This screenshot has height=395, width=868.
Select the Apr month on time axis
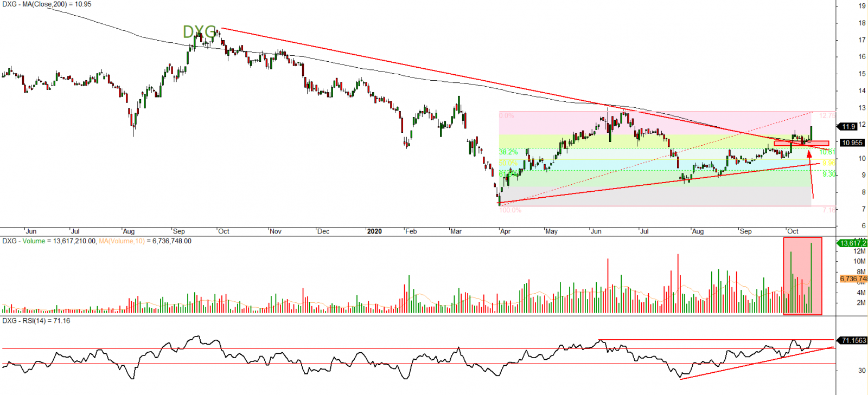[505, 231]
